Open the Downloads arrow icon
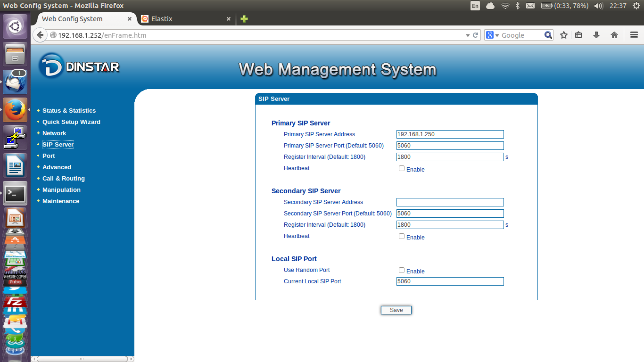This screenshot has width=644, height=362. pos(596,35)
